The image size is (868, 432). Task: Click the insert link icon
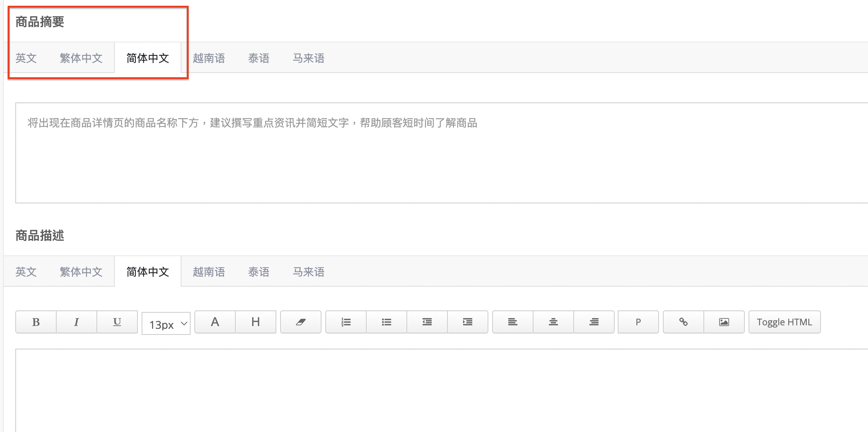(x=684, y=322)
